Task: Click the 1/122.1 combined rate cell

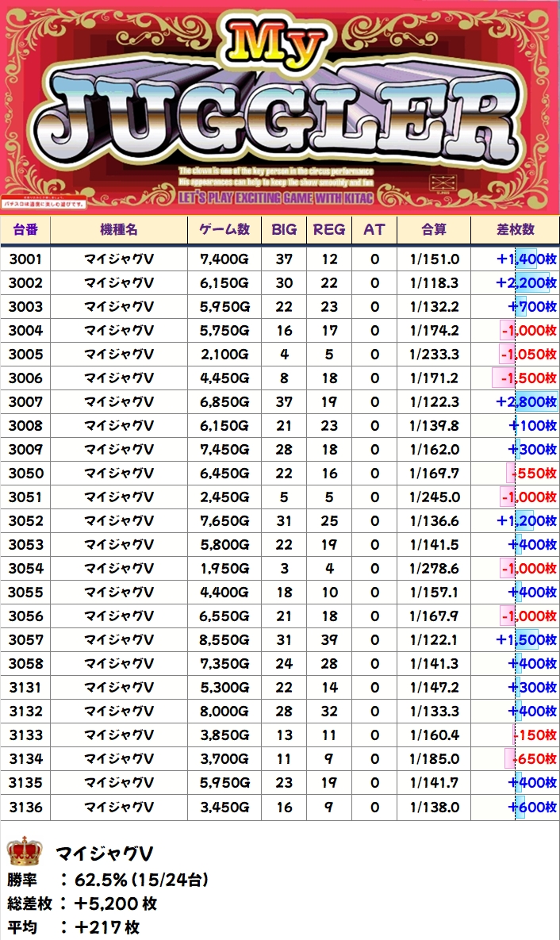Action: pos(434,640)
